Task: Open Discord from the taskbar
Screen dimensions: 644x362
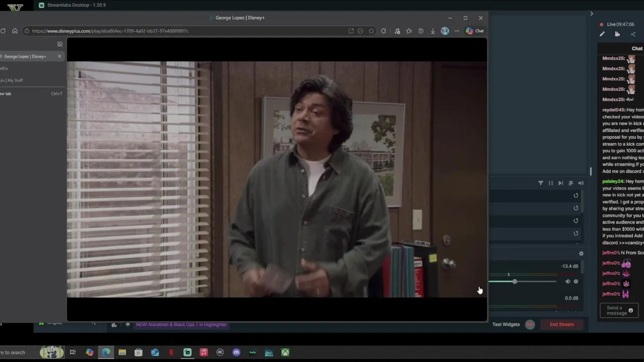Action: pyautogui.click(x=236, y=352)
